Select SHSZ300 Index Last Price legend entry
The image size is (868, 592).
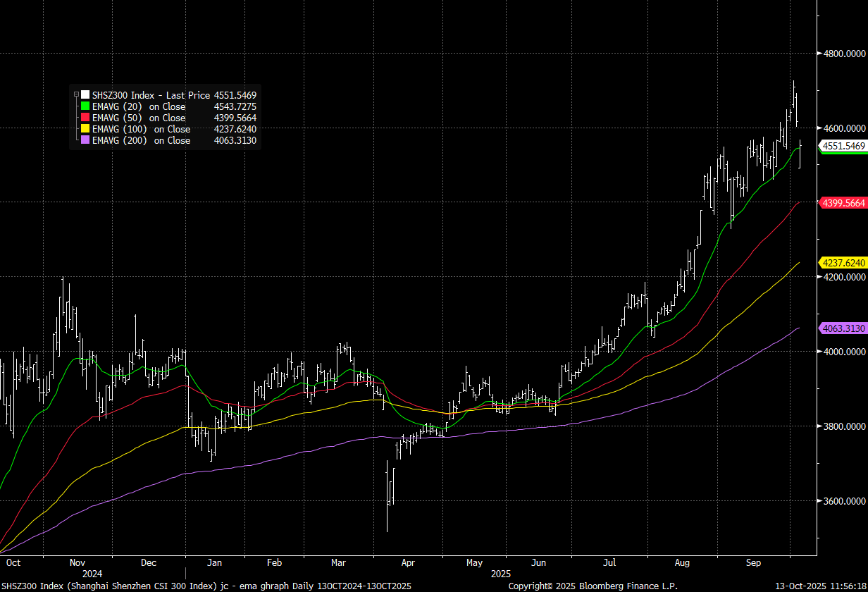tap(151, 94)
